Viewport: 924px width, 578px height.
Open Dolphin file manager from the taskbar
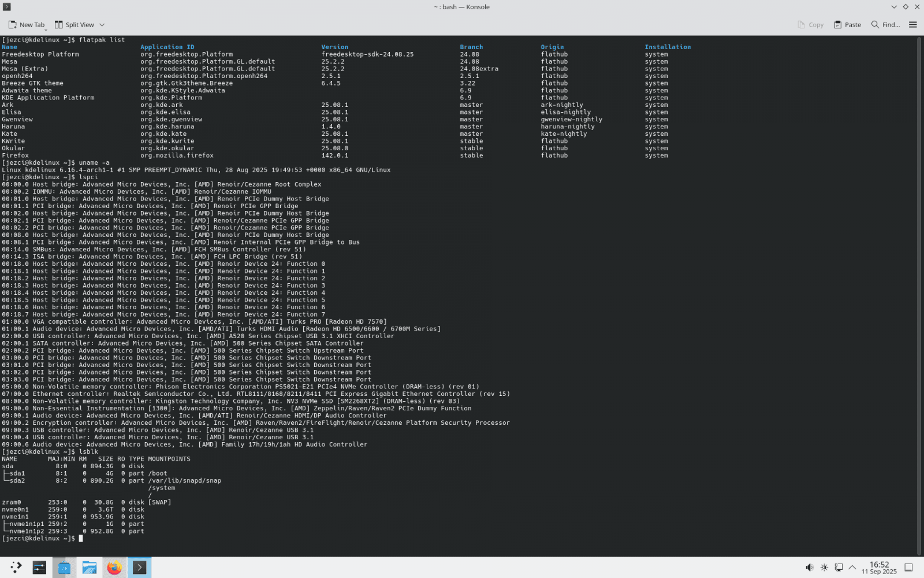pyautogui.click(x=90, y=568)
